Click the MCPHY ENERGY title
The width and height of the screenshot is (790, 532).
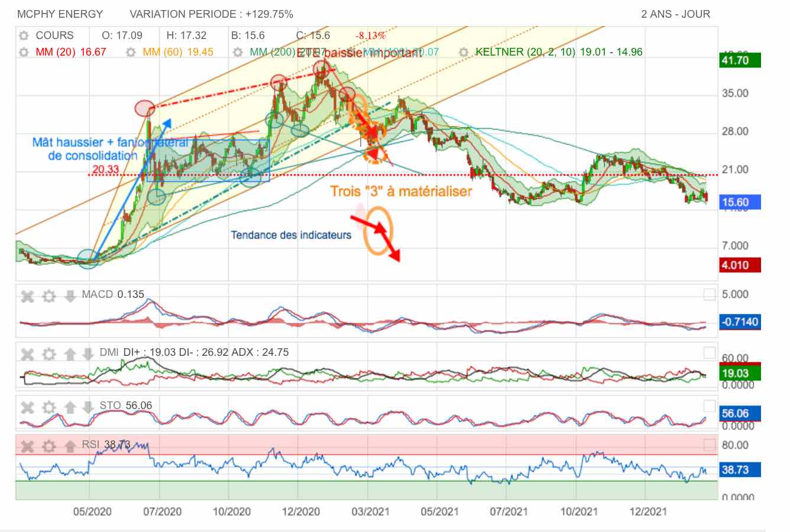click(60, 14)
